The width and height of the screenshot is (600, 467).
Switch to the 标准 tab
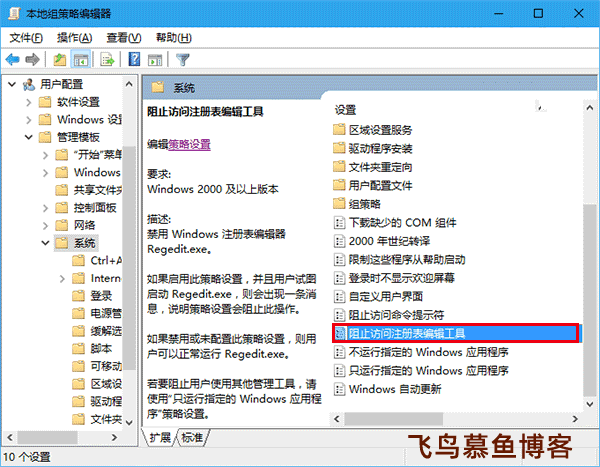[192, 437]
